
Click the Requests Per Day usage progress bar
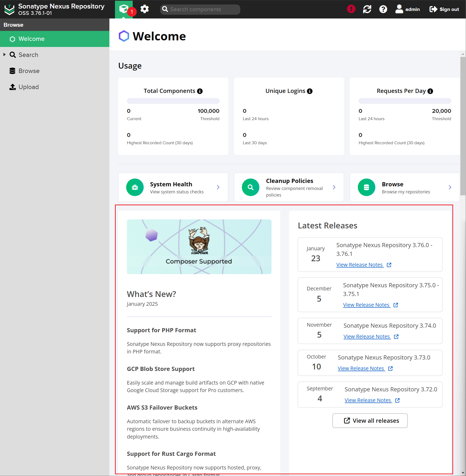point(404,101)
